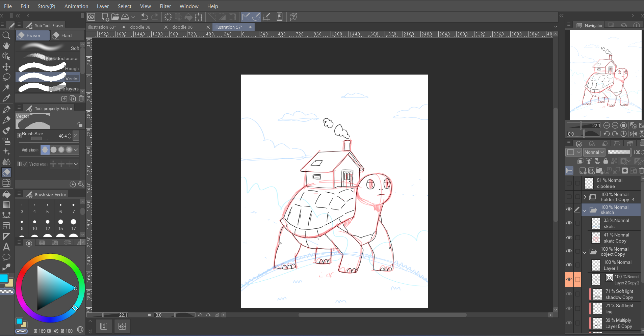Viewport: 644px width, 336px height.
Task: Open the Filter menu
Action: pos(165,6)
